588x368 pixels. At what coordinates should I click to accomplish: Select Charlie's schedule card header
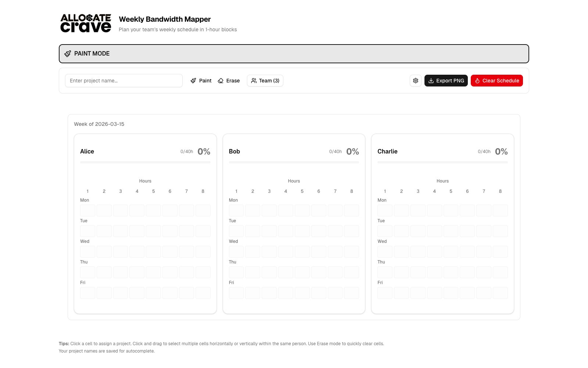click(387, 151)
